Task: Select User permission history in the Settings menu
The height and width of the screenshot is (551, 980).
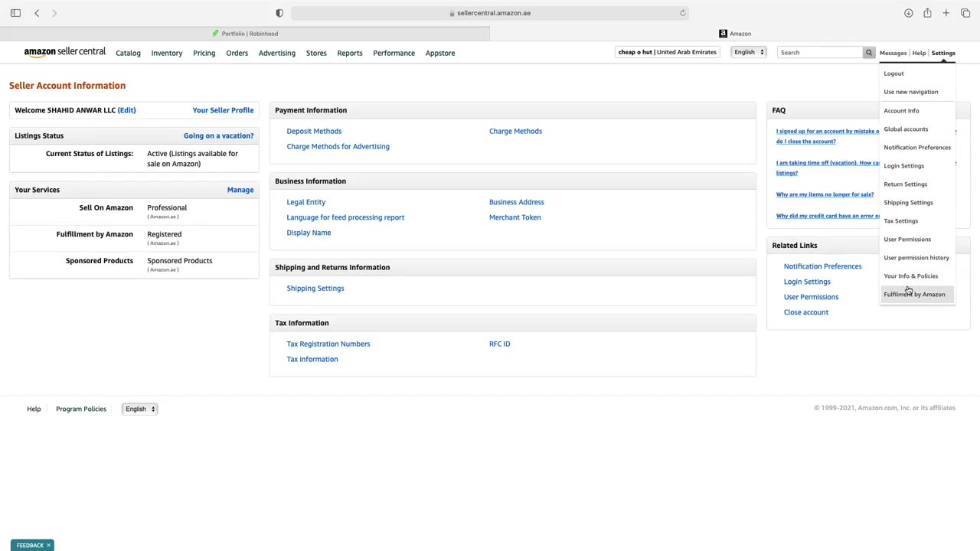Action: [916, 257]
